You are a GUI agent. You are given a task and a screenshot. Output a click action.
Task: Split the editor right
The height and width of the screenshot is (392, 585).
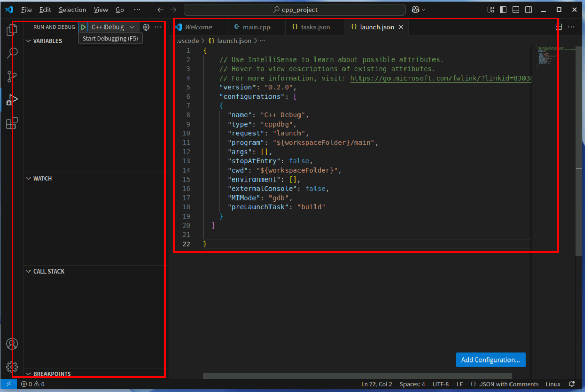tap(559, 27)
